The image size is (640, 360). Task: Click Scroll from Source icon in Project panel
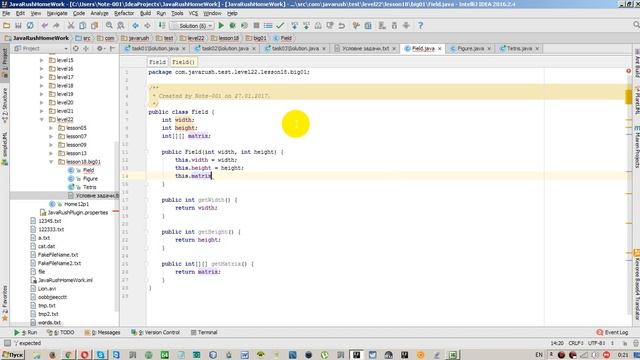pyautogui.click(x=76, y=48)
